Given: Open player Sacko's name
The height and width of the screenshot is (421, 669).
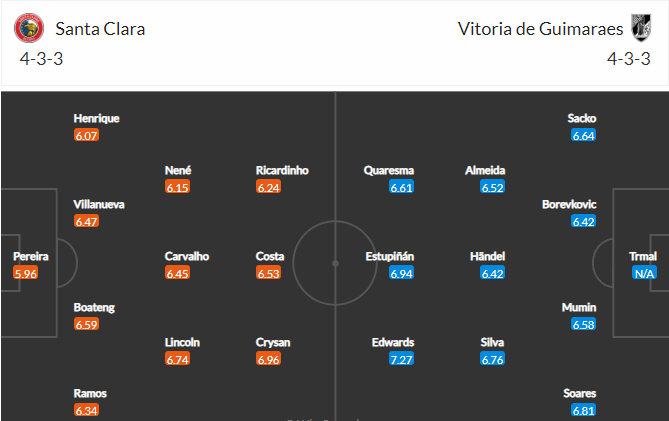Looking at the screenshot, I should tap(582, 119).
